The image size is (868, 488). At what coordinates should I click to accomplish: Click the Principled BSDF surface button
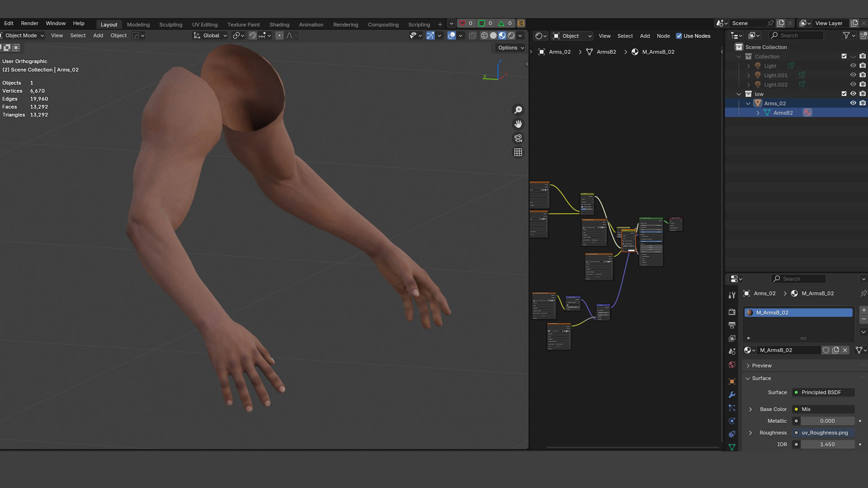823,392
